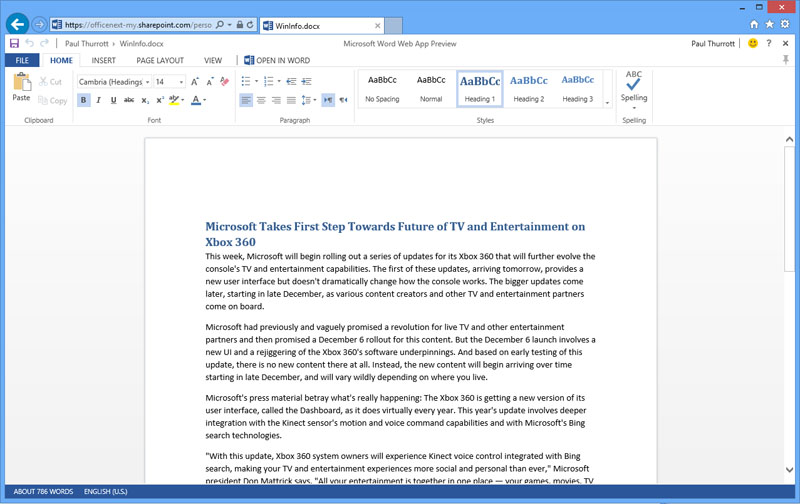Align text right
Image resolution: width=800 pixels, height=504 pixels.
pos(276,100)
